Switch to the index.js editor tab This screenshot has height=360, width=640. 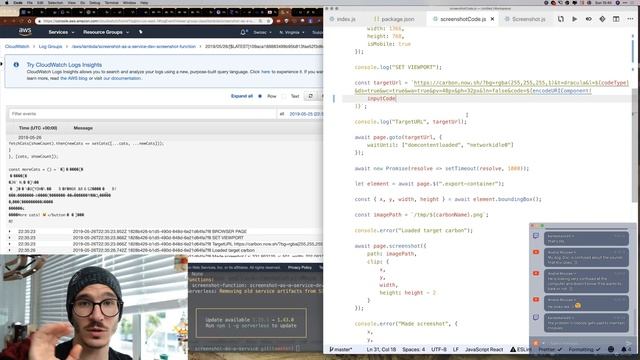[x=342, y=19]
